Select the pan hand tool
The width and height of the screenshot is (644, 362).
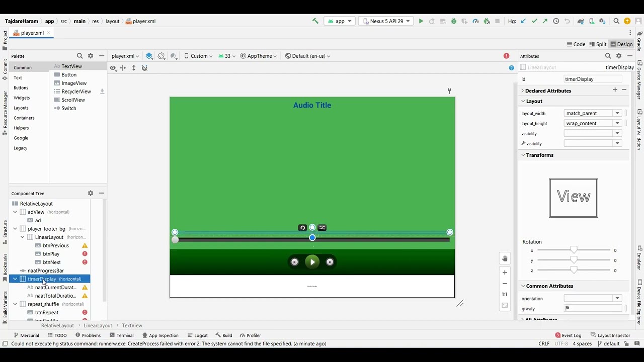click(x=505, y=258)
